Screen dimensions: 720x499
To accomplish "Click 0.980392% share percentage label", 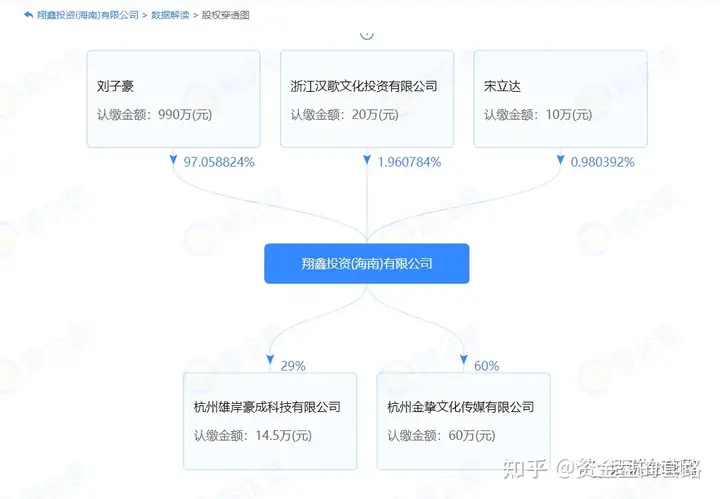I will [x=602, y=162].
